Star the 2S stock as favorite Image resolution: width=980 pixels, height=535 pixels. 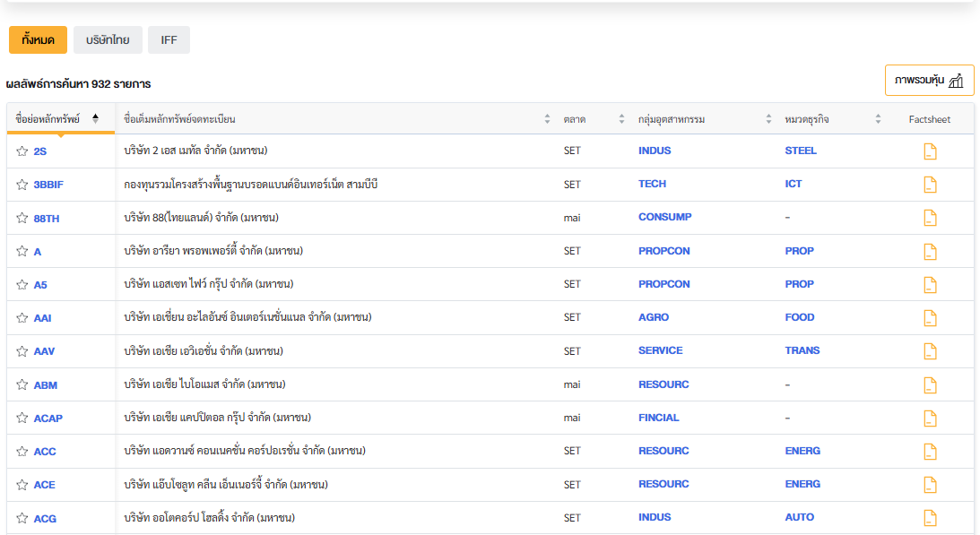point(22,151)
